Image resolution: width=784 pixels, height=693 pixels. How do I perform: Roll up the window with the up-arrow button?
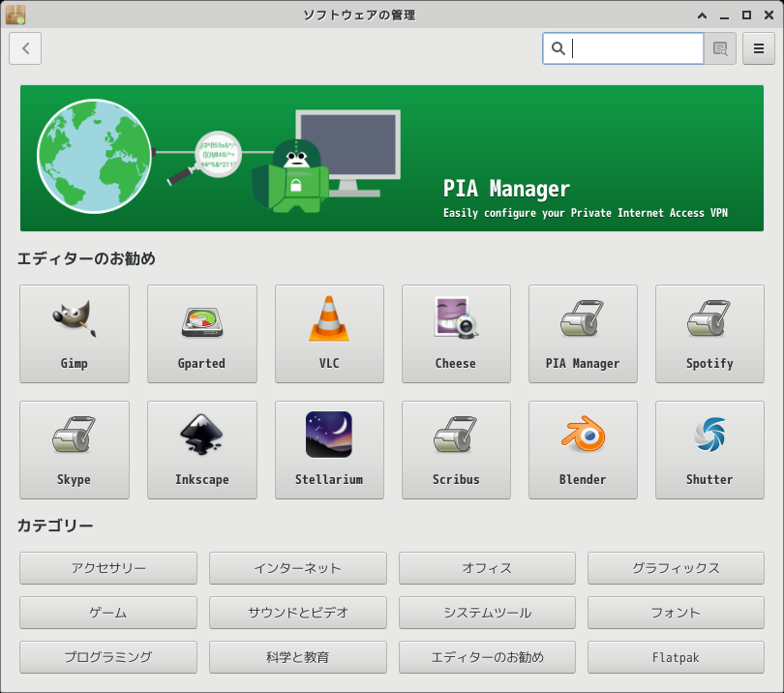pyautogui.click(x=702, y=15)
